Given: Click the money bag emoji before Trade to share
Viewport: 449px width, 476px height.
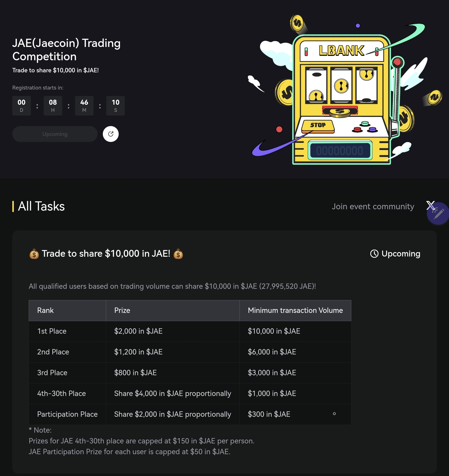Looking at the screenshot, I should (x=34, y=254).
